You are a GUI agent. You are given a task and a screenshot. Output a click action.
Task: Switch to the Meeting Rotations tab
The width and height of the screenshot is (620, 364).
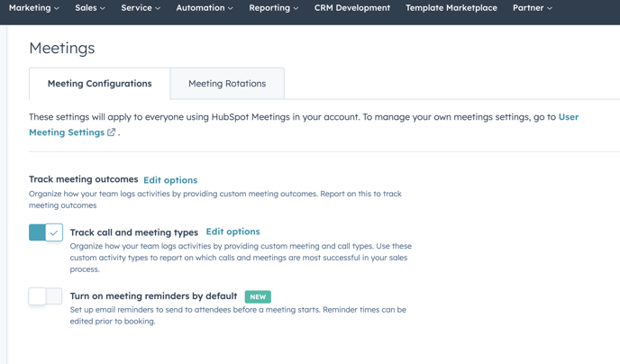click(227, 84)
